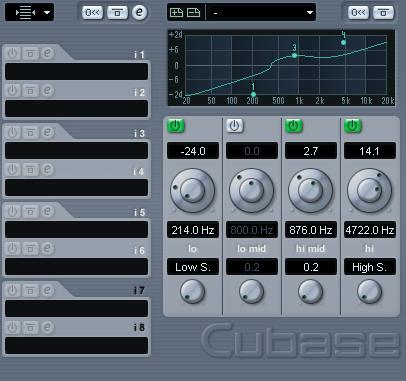
Task: Toggle power for insert slot i 5
Action: click(x=12, y=211)
